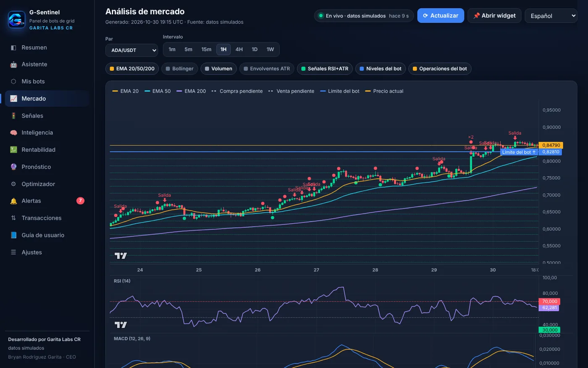Click the Pronóstico crystal ball icon
Viewport: 588px width, 368px height.
click(x=13, y=167)
